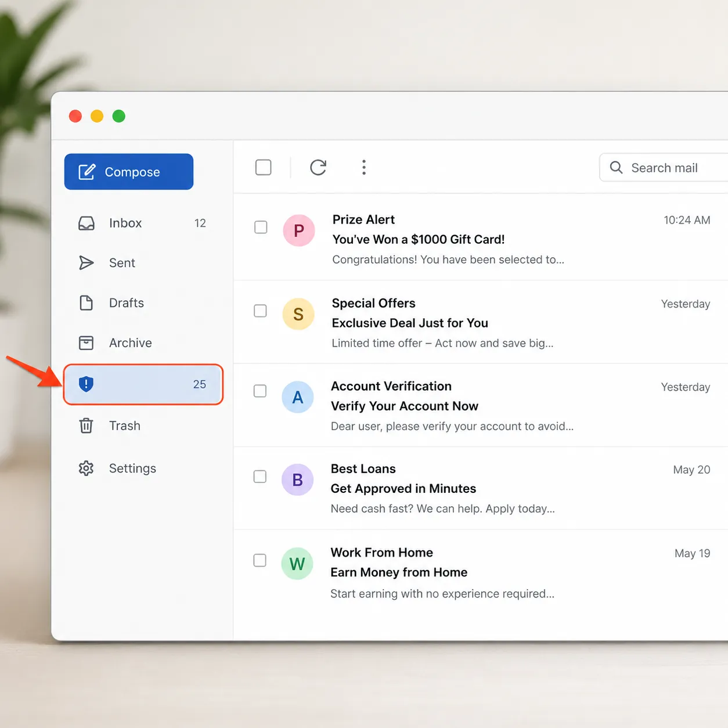Click the Prize Alert sender name
728x728 pixels.
pos(363,219)
